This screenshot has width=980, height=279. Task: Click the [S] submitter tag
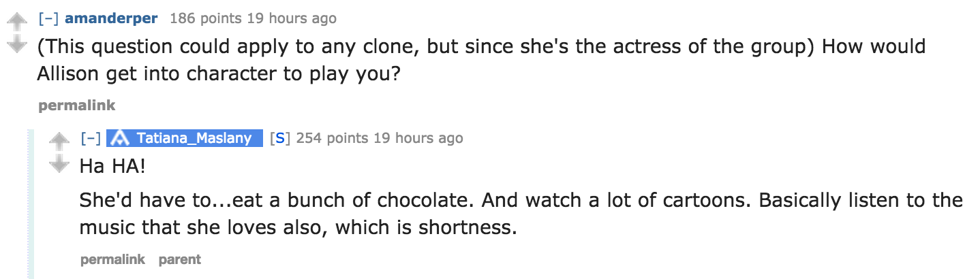click(x=278, y=139)
